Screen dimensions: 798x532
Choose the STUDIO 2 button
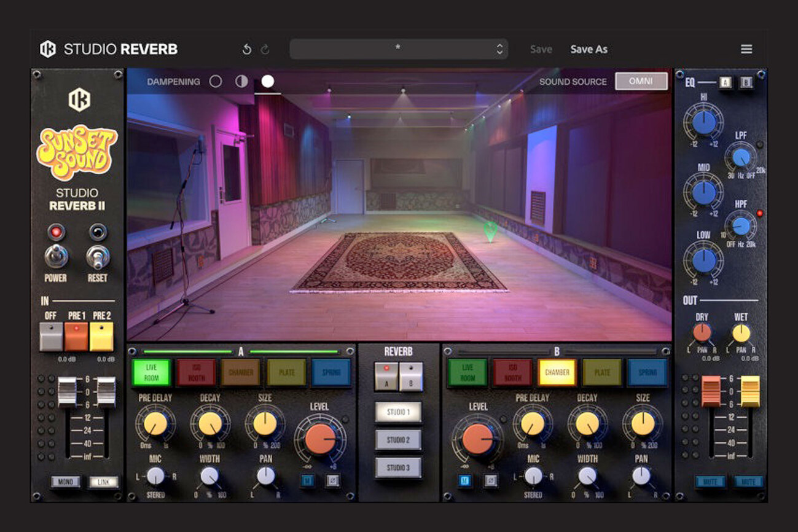399,440
